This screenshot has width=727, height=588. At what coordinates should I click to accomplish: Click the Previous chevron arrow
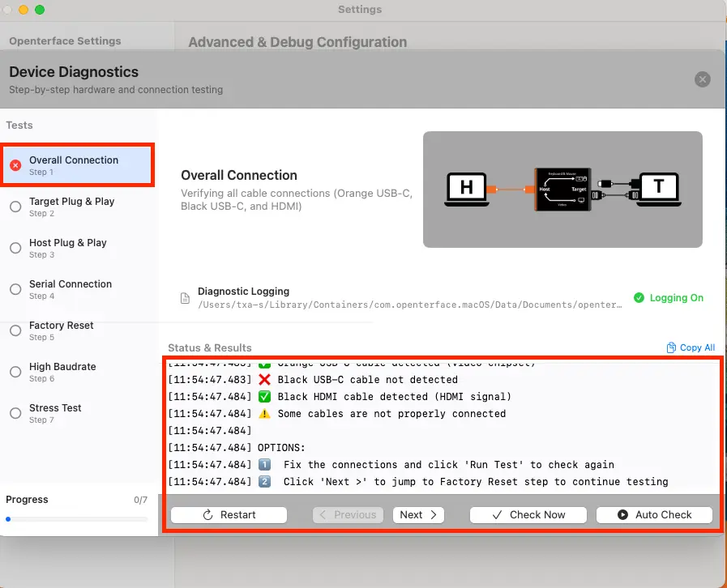click(x=323, y=515)
